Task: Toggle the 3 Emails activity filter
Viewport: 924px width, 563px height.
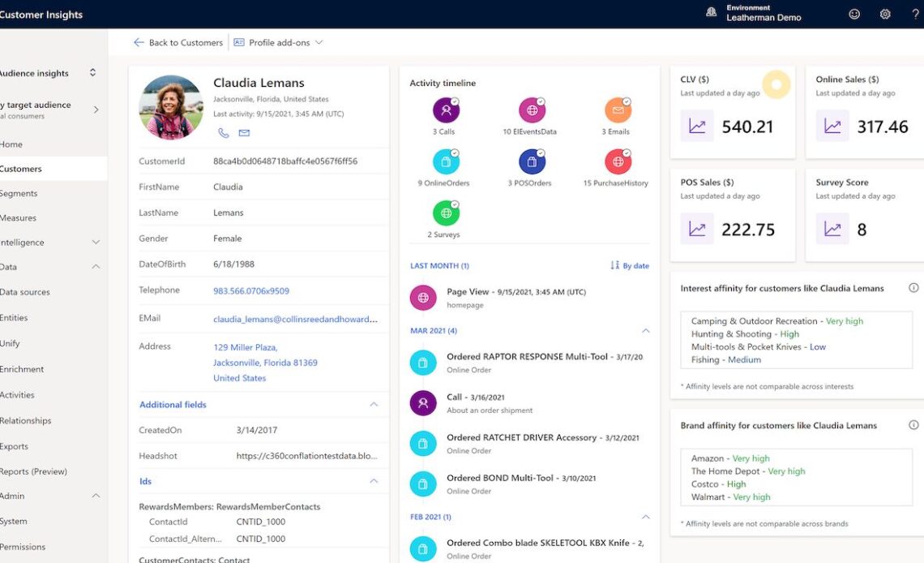Action: pos(617,111)
